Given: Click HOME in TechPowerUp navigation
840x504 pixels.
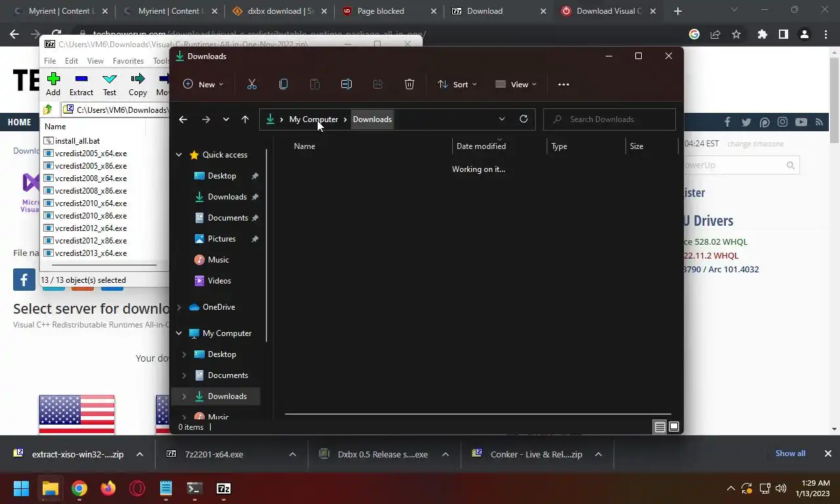Looking at the screenshot, I should click(19, 122).
